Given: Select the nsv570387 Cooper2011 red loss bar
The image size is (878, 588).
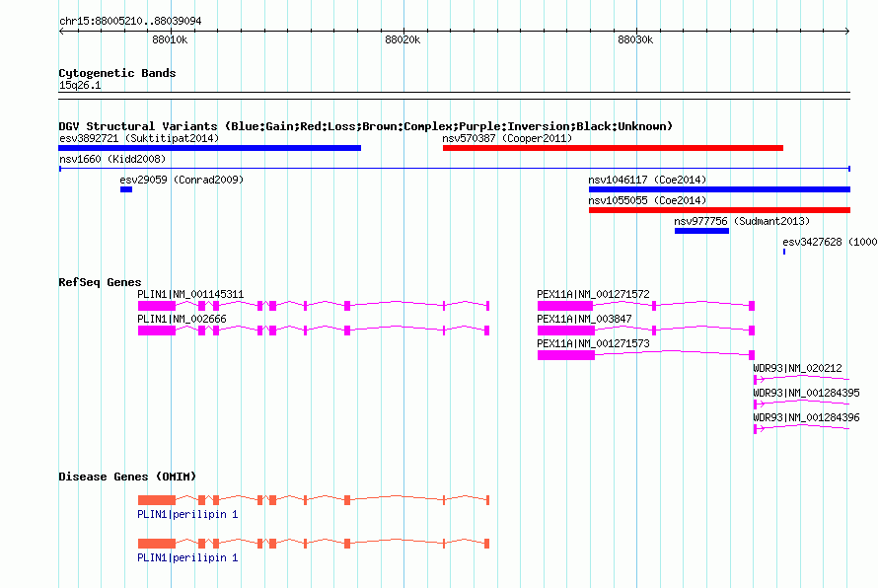Looking at the screenshot, I should click(x=613, y=148).
